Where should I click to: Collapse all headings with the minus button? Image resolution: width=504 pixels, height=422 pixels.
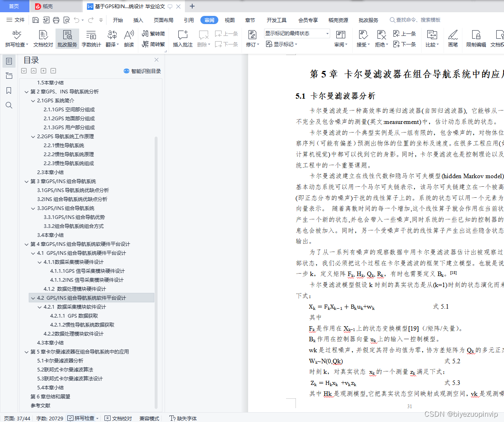coord(53,71)
